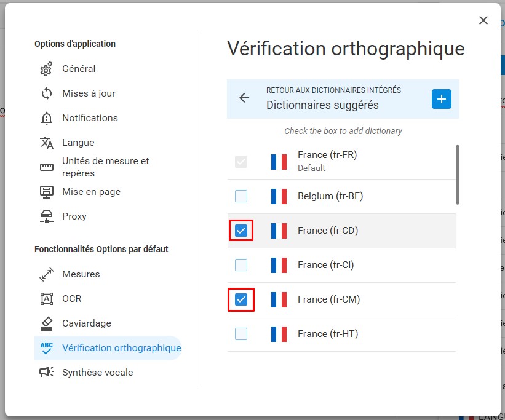Click the OCR text-frame icon
Screen dimensions: 505x420
click(x=46, y=299)
